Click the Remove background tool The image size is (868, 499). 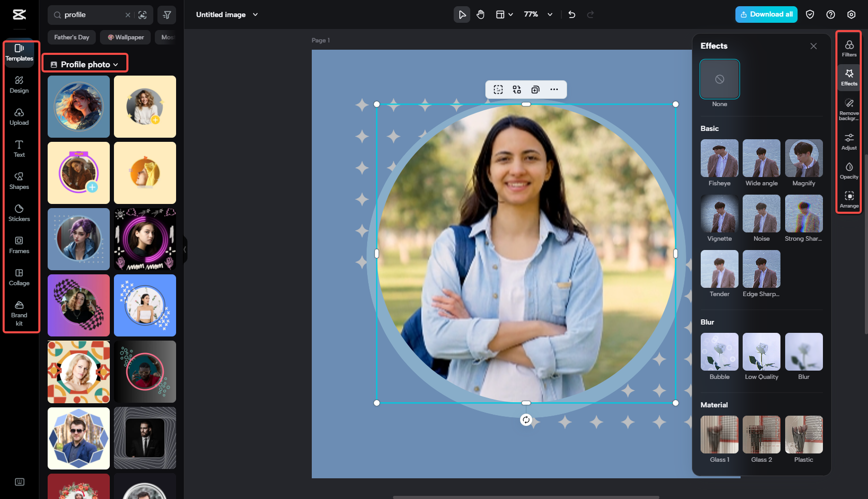(849, 109)
